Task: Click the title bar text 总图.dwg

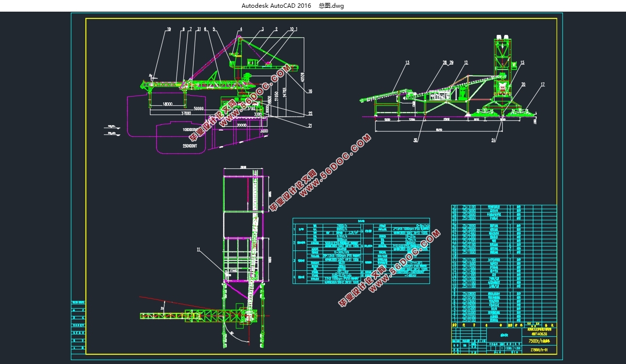Action: 331,6
